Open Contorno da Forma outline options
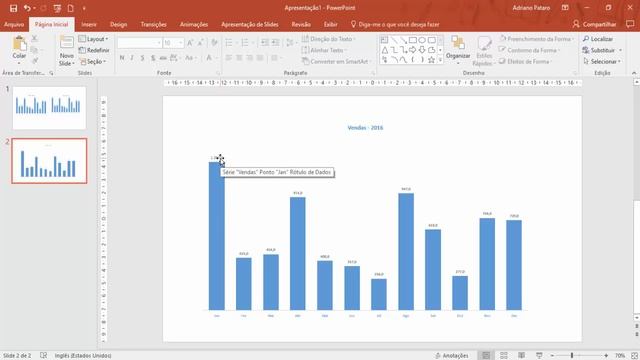The image size is (640, 360). click(530, 50)
